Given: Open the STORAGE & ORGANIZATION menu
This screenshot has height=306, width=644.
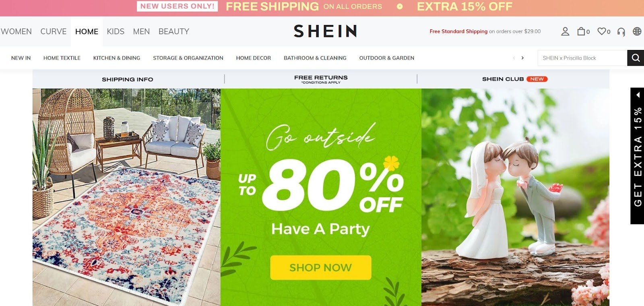Looking at the screenshot, I should click(x=188, y=58).
